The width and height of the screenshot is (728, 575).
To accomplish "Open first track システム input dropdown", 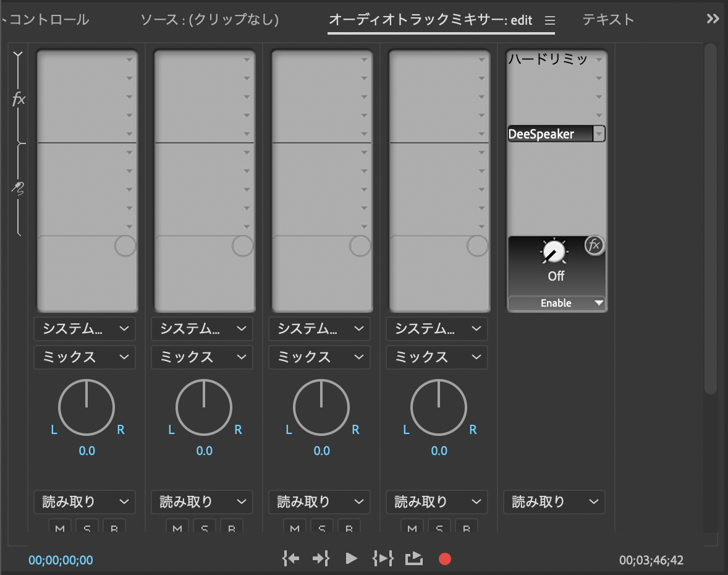I will click(85, 329).
